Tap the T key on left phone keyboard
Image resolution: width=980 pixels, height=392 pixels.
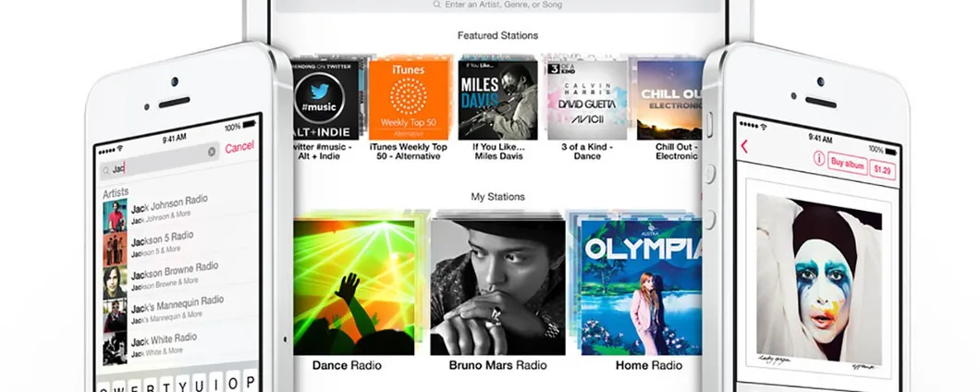point(166,386)
